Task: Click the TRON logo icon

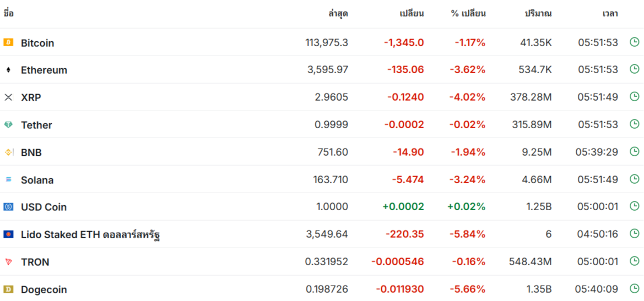Action: pyautogui.click(x=8, y=262)
